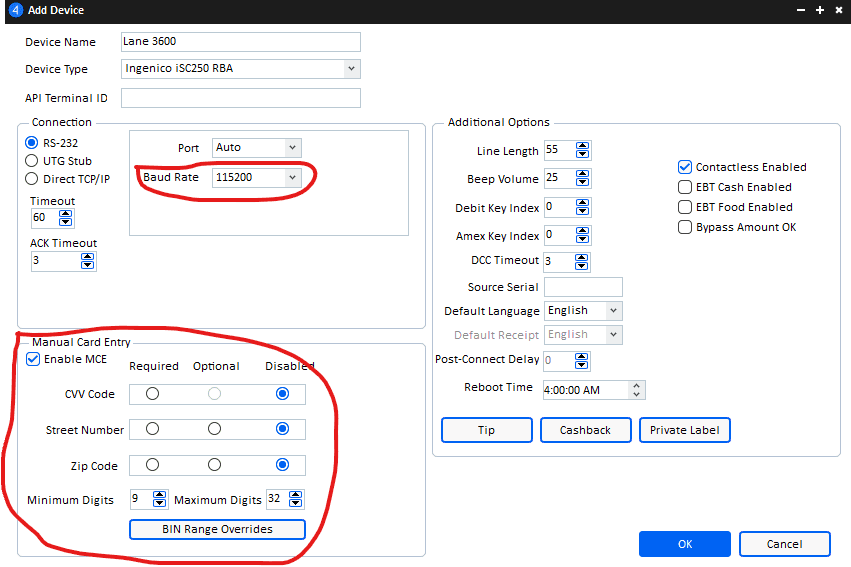Image resolution: width=851 pixels, height=567 pixels.
Task: Increase the Line Length spinner value
Action: pyautogui.click(x=583, y=146)
